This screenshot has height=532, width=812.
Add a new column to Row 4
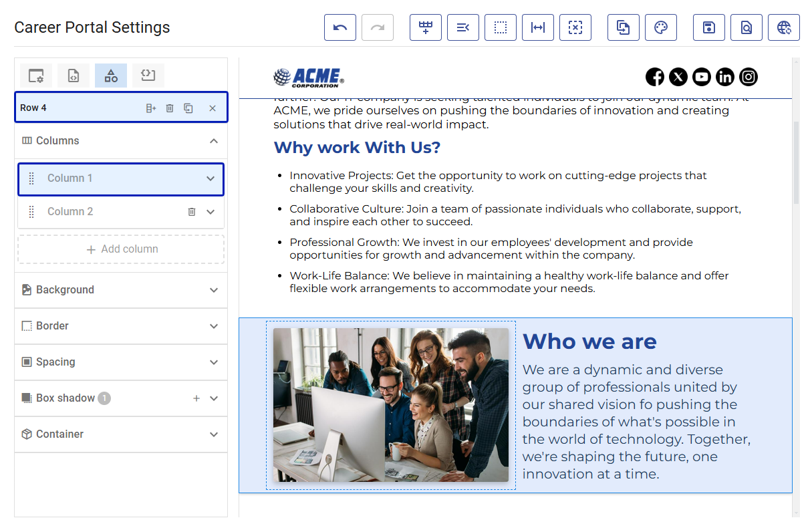tap(150, 108)
